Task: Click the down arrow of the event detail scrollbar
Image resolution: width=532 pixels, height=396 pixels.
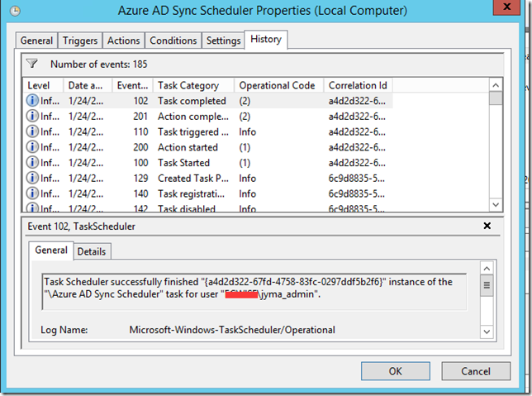Action: 487,332
